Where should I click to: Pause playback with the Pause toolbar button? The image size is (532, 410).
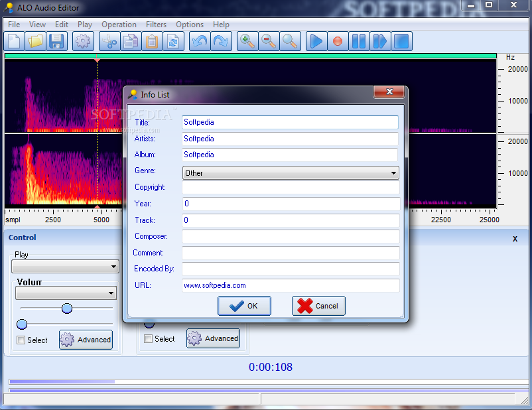[359, 41]
